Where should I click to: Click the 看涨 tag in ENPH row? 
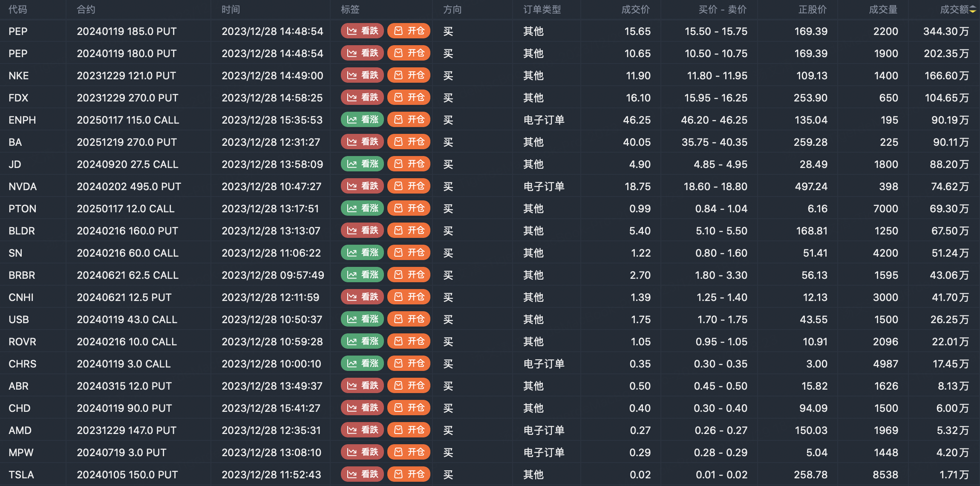[x=362, y=120]
